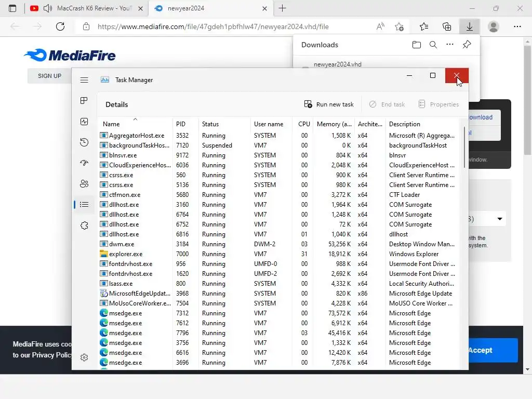Screen dimensions: 532x399
Task: Open the Users page in Task Manager sidebar
Action: tap(84, 184)
